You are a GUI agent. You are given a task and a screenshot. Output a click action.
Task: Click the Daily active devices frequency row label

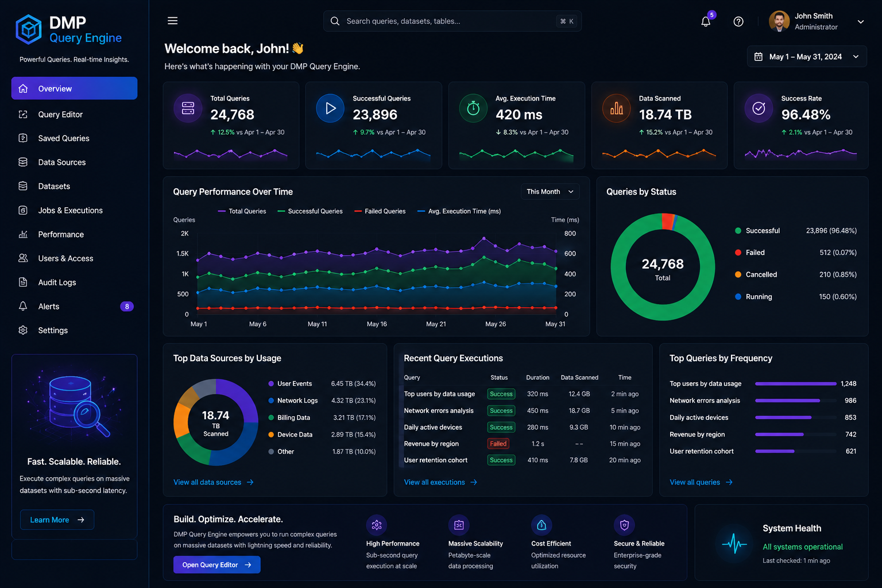click(x=699, y=417)
